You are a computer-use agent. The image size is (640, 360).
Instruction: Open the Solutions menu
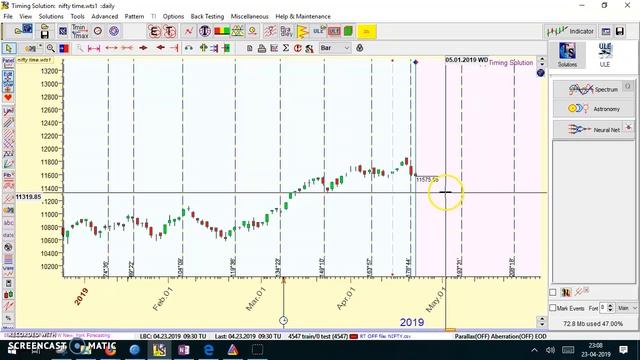[x=51, y=16]
